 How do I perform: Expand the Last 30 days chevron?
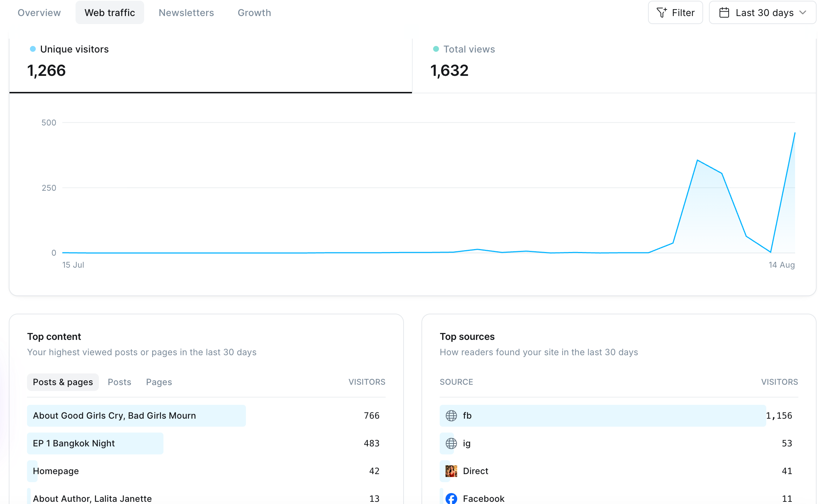803,13
